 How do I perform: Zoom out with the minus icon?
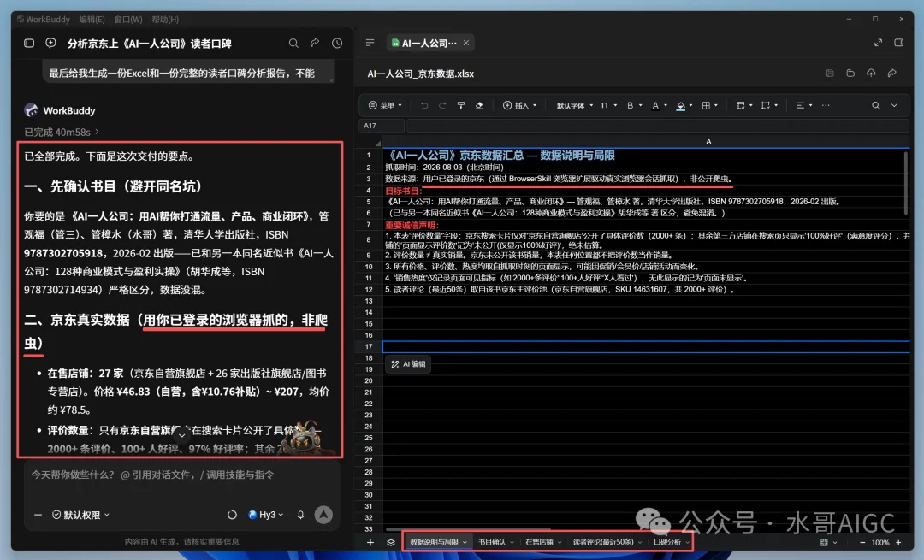coord(862,542)
